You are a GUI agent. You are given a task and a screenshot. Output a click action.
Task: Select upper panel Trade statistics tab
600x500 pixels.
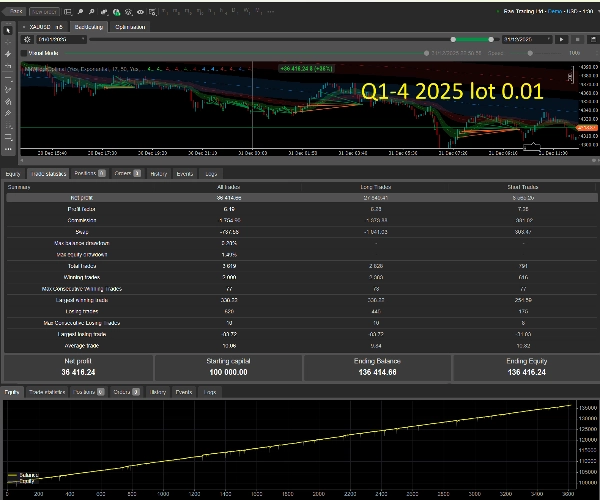pos(48,174)
